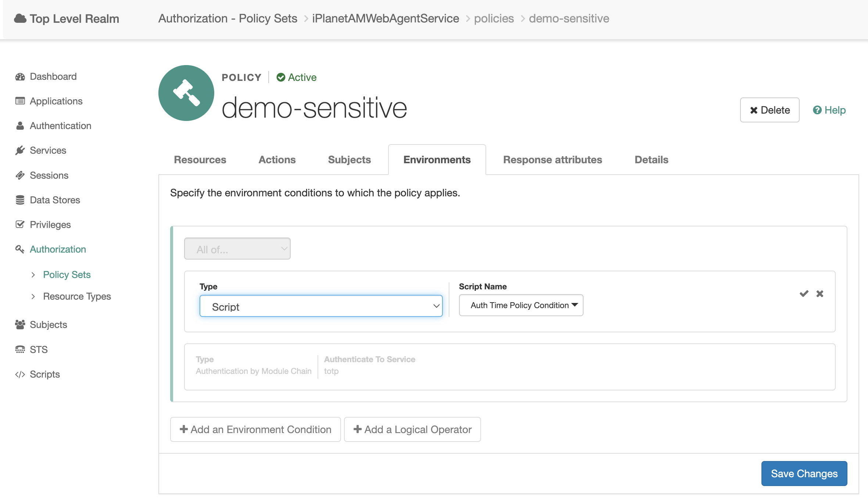Click the Data Stores database icon
Screen dimensions: 868x500
20,200
